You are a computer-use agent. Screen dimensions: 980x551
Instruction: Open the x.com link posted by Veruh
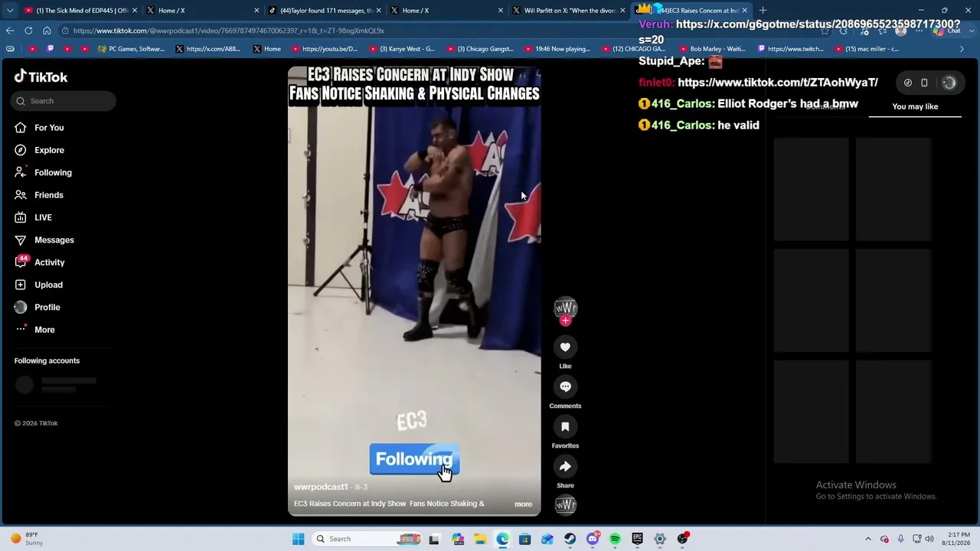point(799,32)
